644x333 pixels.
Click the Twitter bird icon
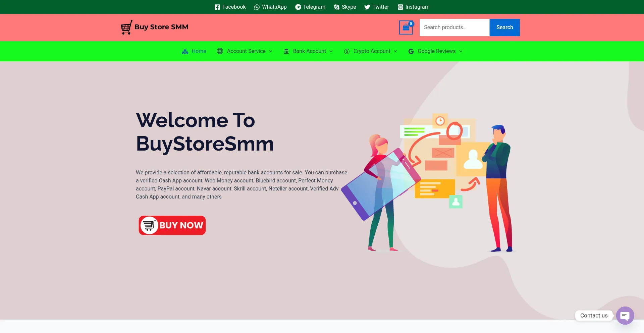click(x=367, y=7)
